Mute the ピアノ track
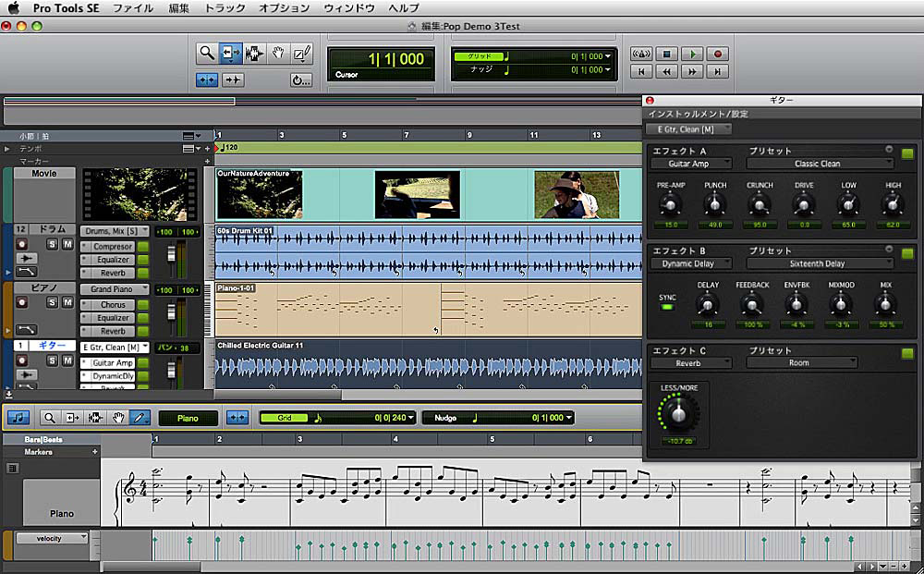 tap(68, 302)
